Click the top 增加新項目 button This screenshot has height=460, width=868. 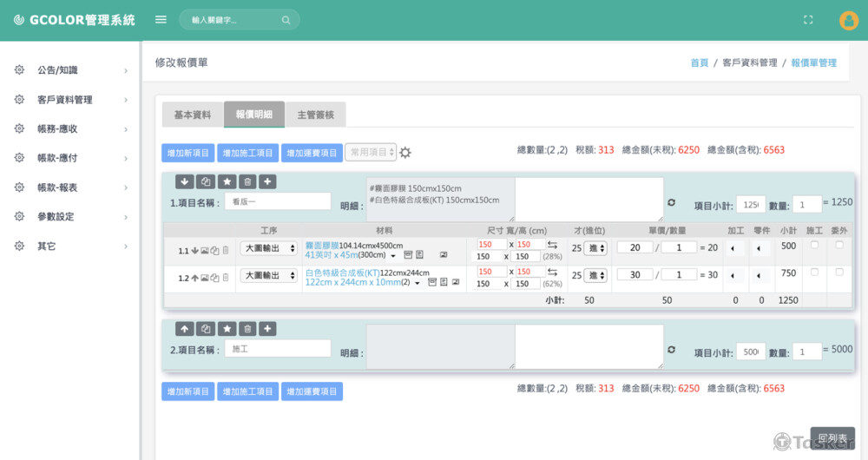pyautogui.click(x=187, y=153)
